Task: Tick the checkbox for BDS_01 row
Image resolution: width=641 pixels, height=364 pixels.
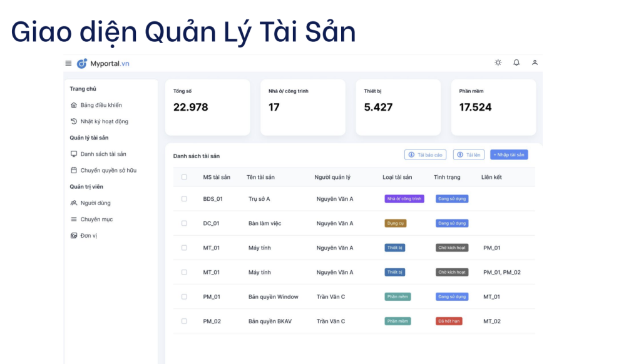Action: 184,199
